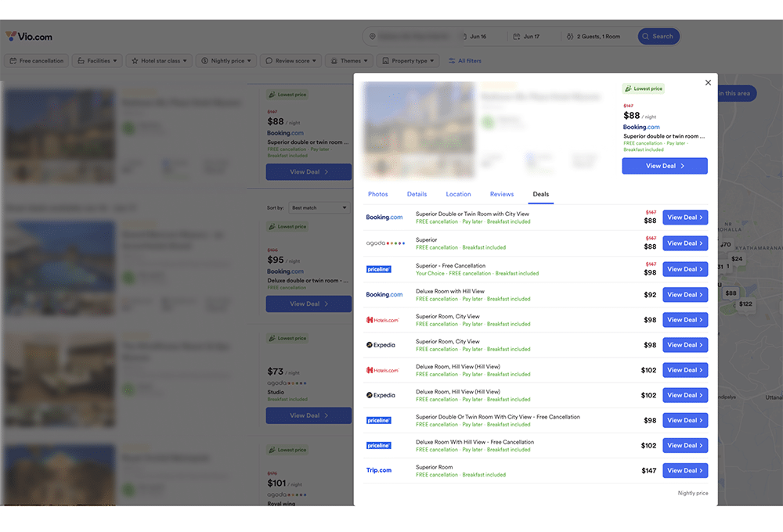The height and width of the screenshot is (532, 783).
Task: Click the Lowest price badge on the $101 listing
Action: pos(287,450)
